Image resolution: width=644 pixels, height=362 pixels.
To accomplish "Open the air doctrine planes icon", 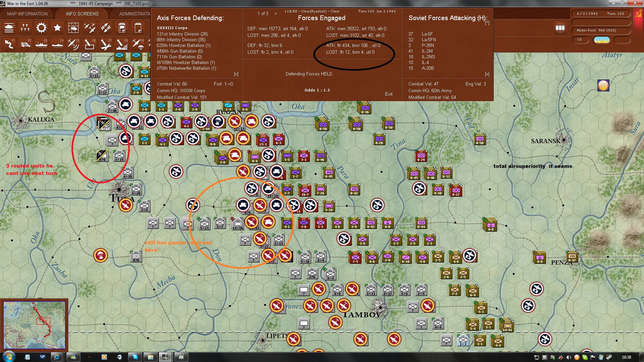I will click(x=90, y=28).
